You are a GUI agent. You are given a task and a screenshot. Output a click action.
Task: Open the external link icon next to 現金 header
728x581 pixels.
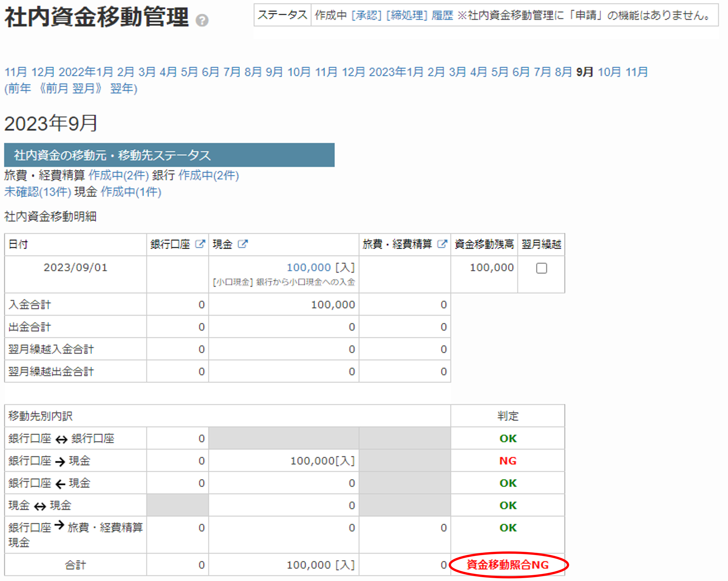coord(242,244)
